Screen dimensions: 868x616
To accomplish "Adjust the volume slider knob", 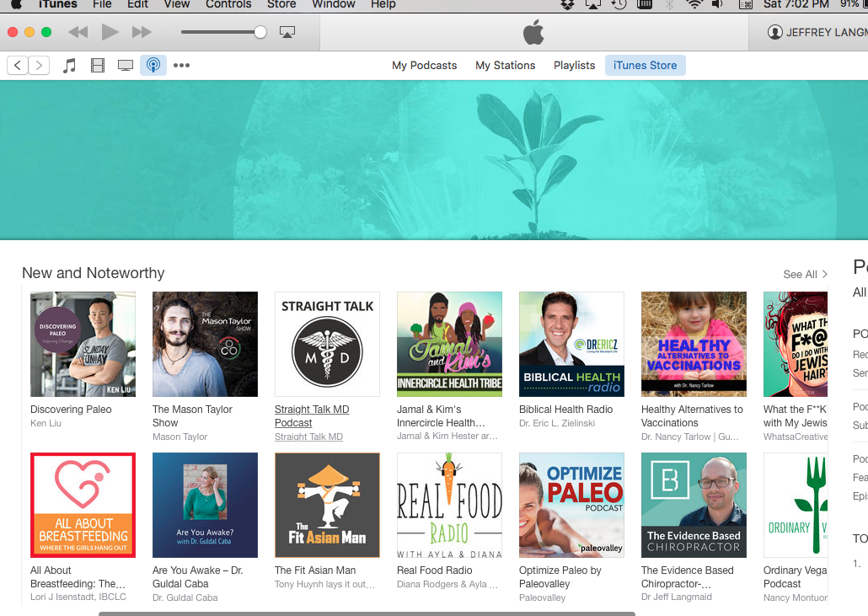I will (x=260, y=32).
